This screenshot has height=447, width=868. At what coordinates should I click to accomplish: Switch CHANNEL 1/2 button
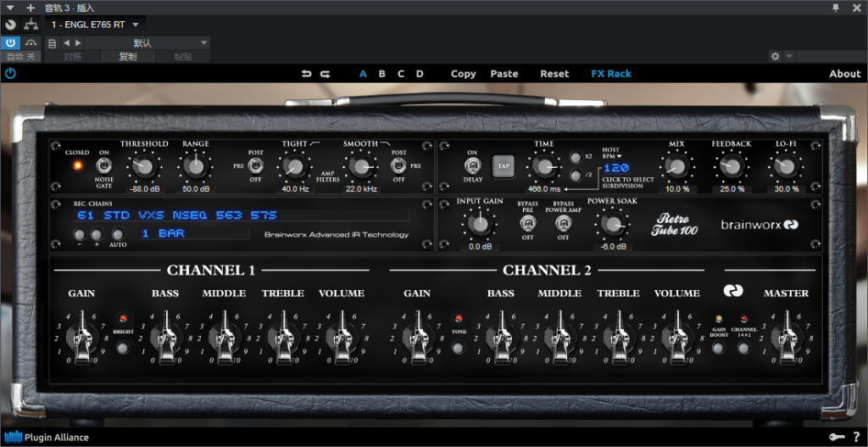click(x=744, y=348)
